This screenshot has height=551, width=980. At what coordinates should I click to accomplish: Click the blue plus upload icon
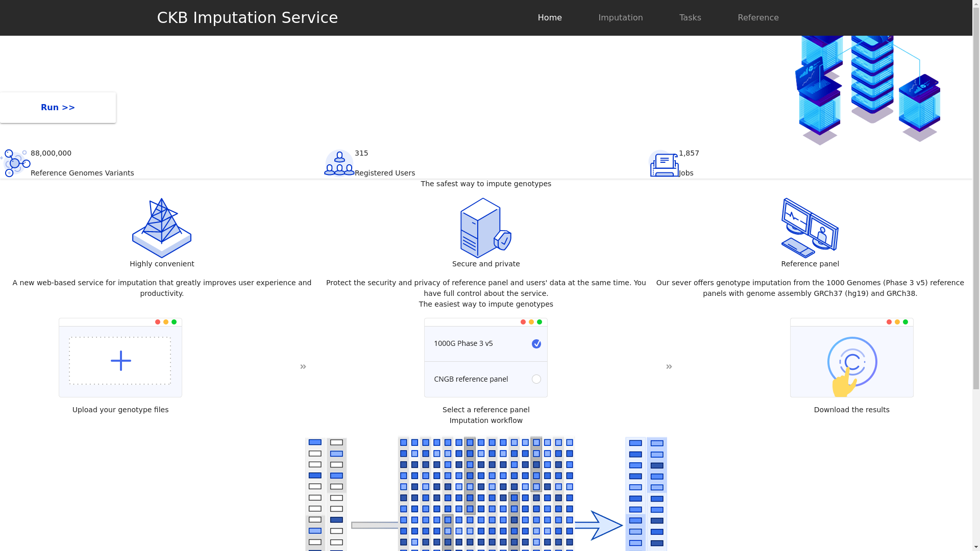coord(120,361)
